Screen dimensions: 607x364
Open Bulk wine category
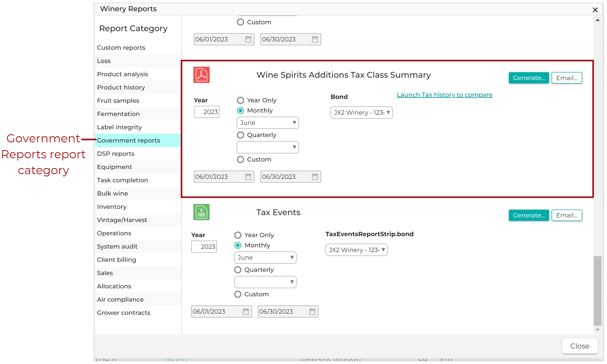point(138,193)
